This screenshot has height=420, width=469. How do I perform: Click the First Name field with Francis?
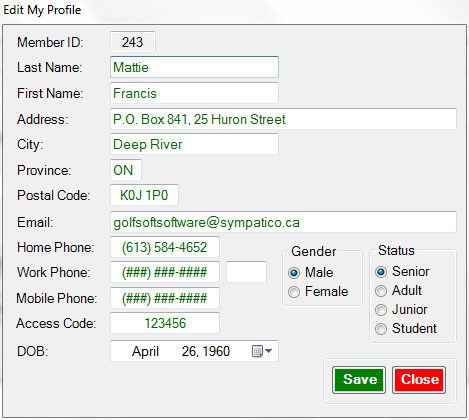click(x=194, y=93)
